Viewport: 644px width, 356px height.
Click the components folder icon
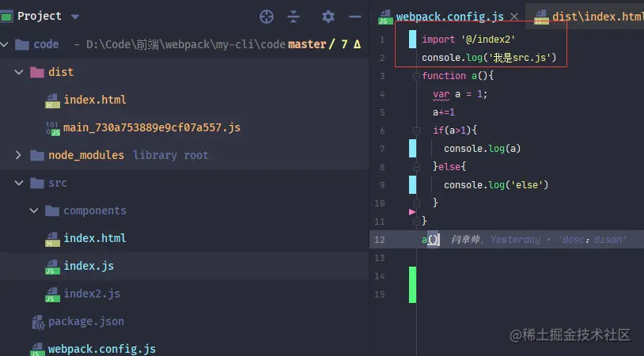coord(52,211)
